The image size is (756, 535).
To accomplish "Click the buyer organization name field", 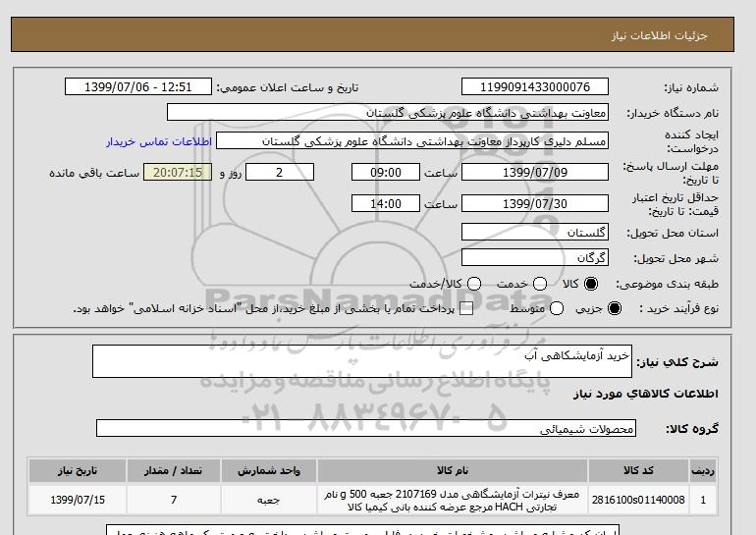I will click(x=388, y=112).
